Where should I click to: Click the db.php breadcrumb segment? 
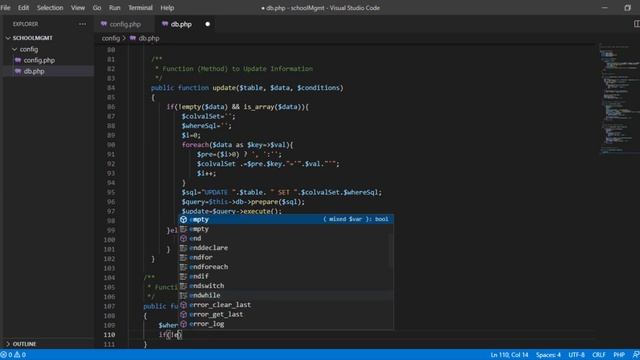click(x=149, y=38)
